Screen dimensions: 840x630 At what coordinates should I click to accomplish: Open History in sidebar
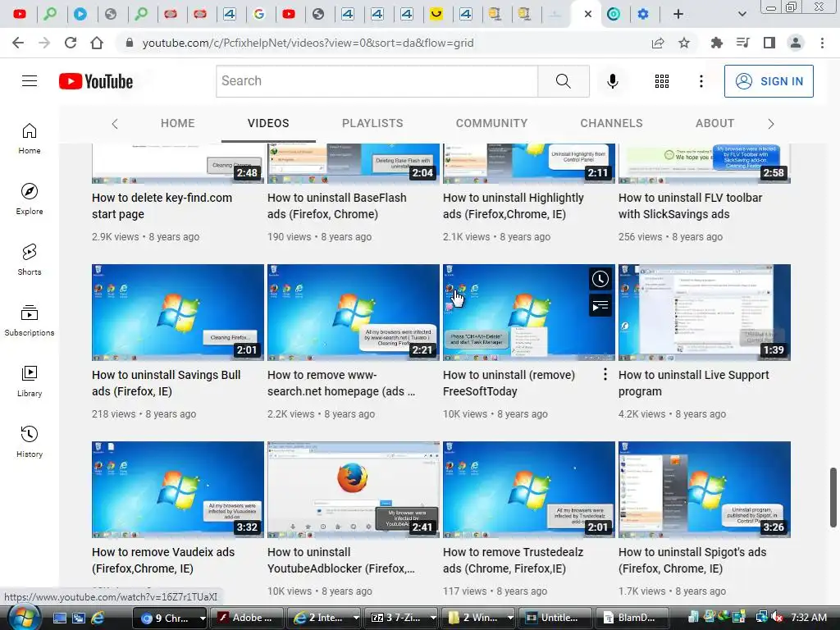(30, 442)
